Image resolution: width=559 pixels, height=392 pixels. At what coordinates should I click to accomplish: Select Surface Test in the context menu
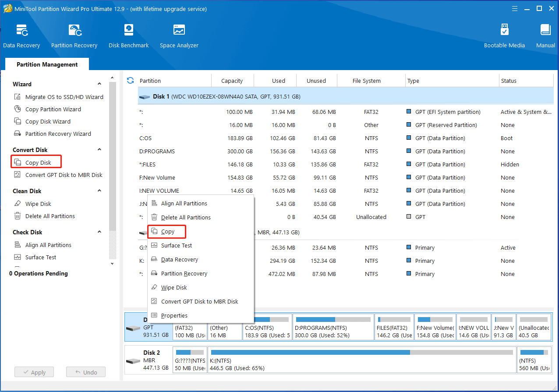[176, 246]
